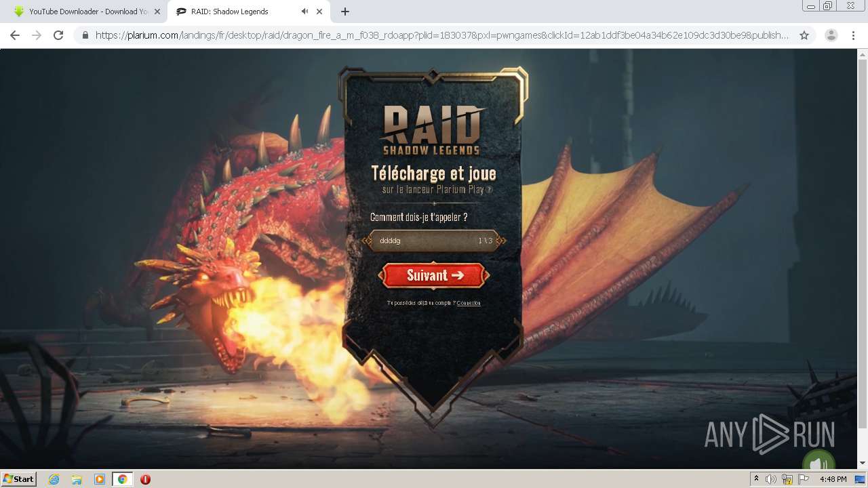868x488 pixels.
Task: Open a new browser tab
Action: [345, 12]
